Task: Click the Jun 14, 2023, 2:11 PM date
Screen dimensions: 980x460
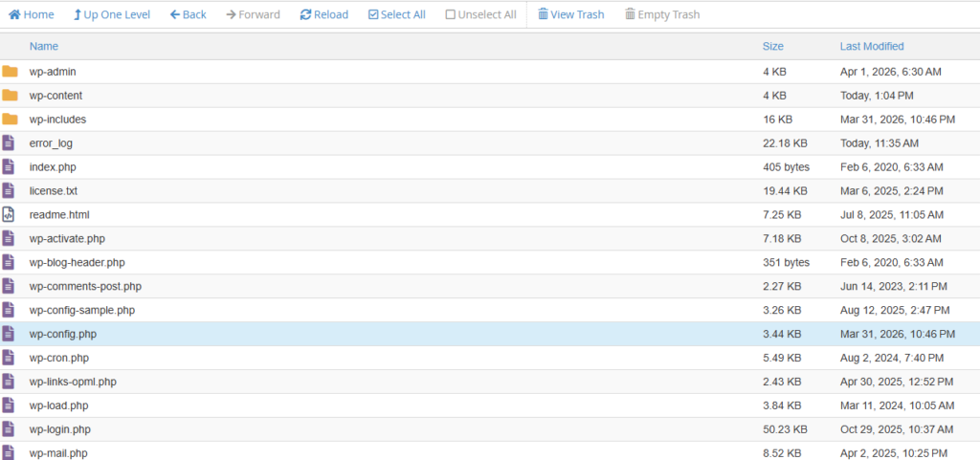Action: pyautogui.click(x=894, y=287)
